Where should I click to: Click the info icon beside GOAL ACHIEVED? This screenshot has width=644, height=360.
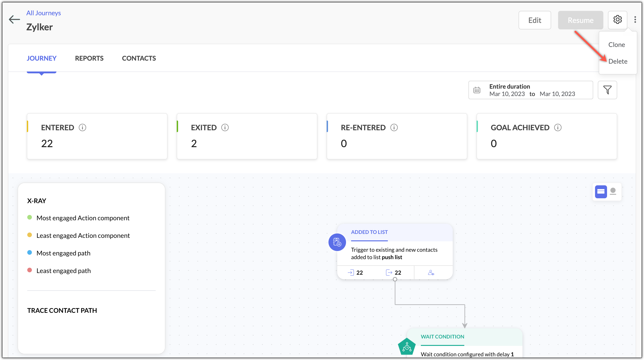coord(558,127)
